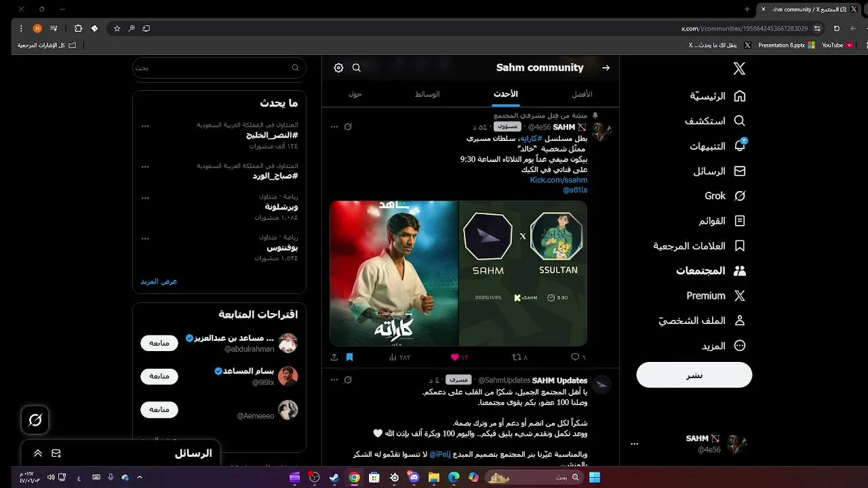Image resolution: width=868 pixels, height=488 pixels.
Task: Follow مساعد بن عبدالعزيز @abdulrahman
Action: point(159,343)
